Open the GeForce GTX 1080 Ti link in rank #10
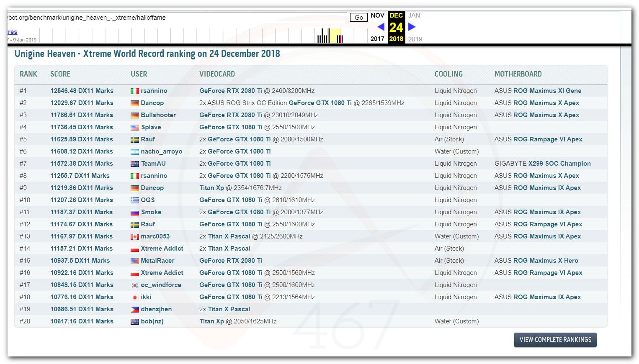639x364 pixels. [x=231, y=200]
